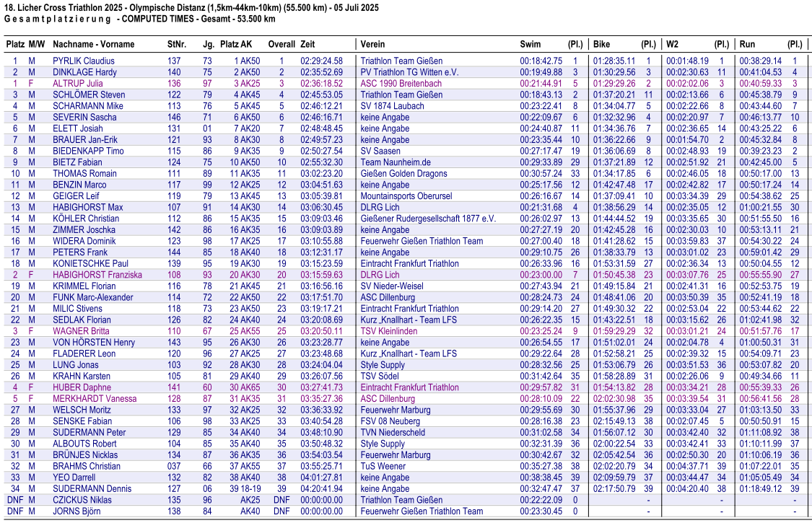Image resolution: width=812 pixels, height=523 pixels.
Task: Click the 'Run' column header
Action: (x=747, y=44)
